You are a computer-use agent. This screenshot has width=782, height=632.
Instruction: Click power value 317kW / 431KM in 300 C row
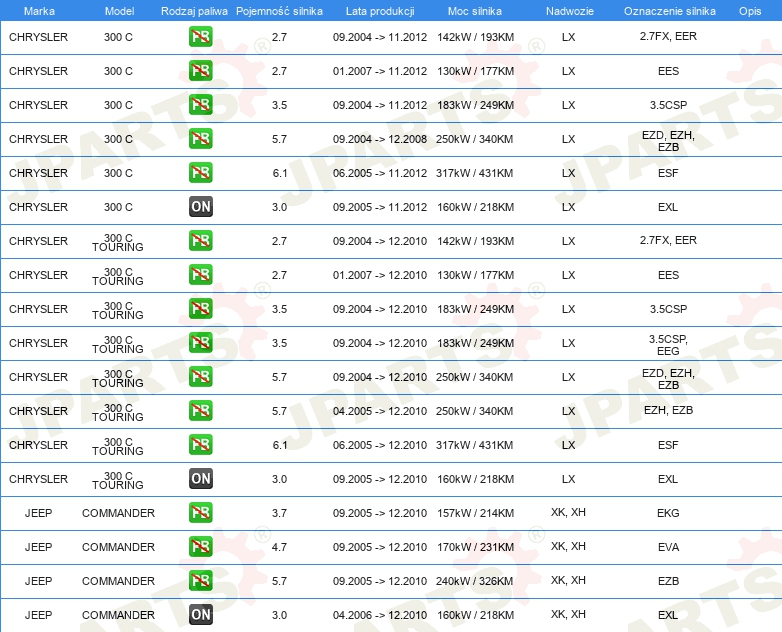pyautogui.click(x=475, y=173)
